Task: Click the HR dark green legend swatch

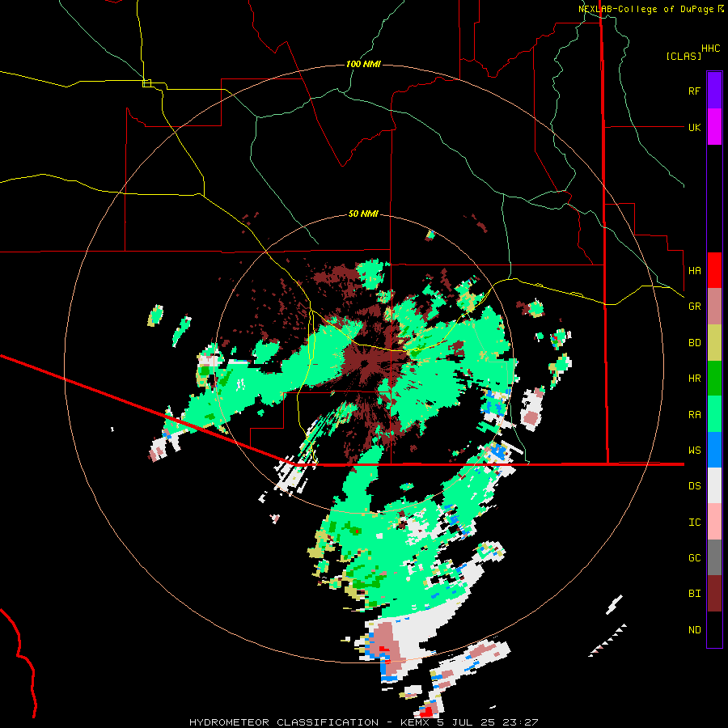Action: (714, 379)
